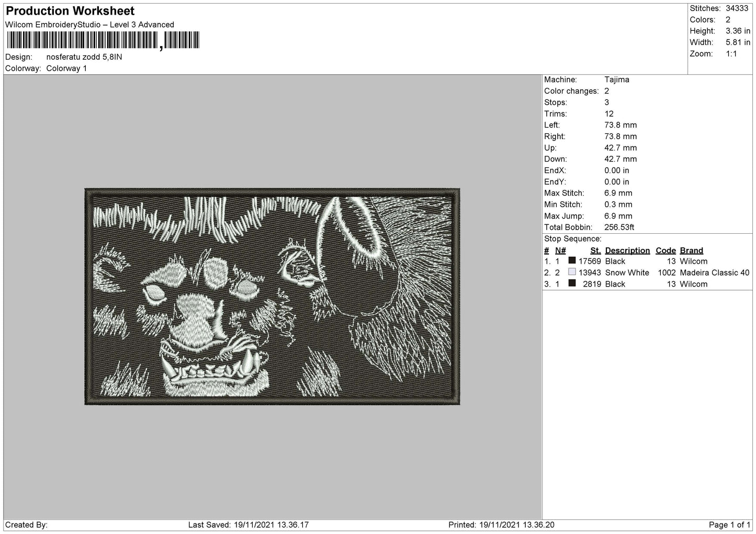Viewport: 756px width, 534px height.
Task: Click the Trims value 12
Action: [609, 114]
